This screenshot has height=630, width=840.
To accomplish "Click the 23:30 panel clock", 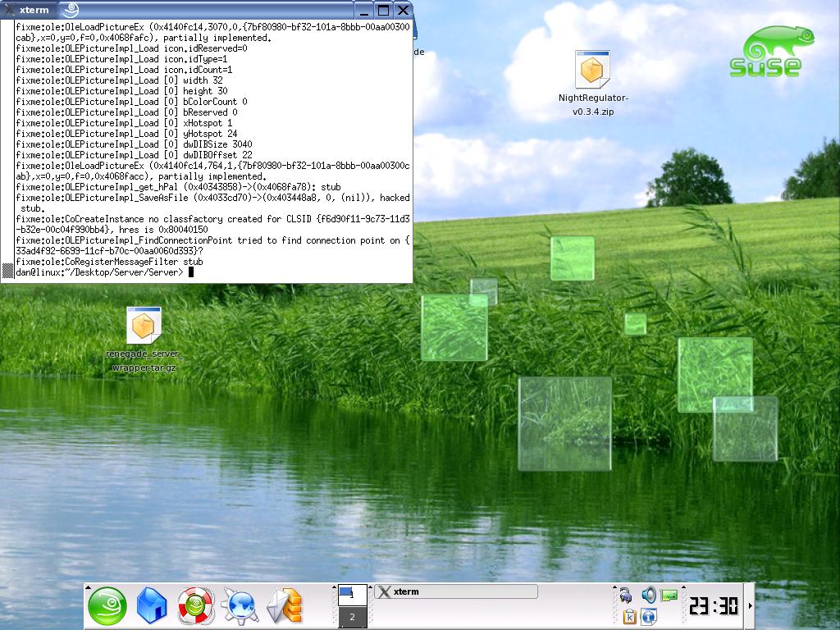I will click(x=713, y=606).
